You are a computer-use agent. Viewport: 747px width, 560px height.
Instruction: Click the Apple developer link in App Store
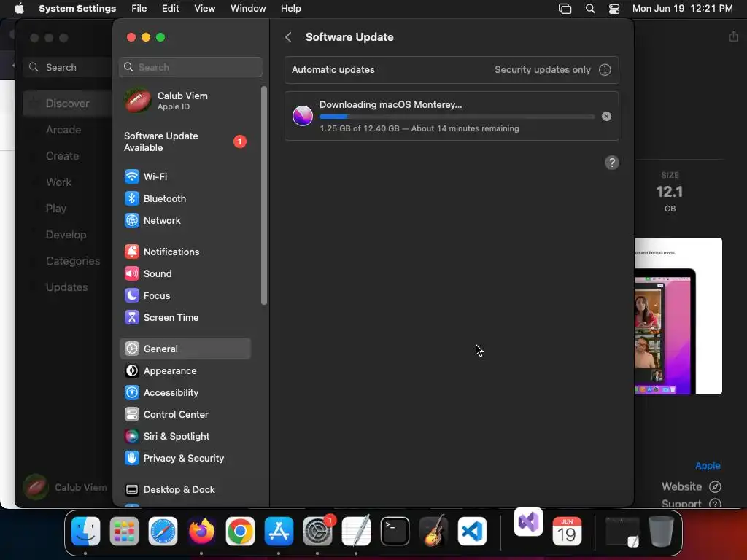tap(708, 466)
